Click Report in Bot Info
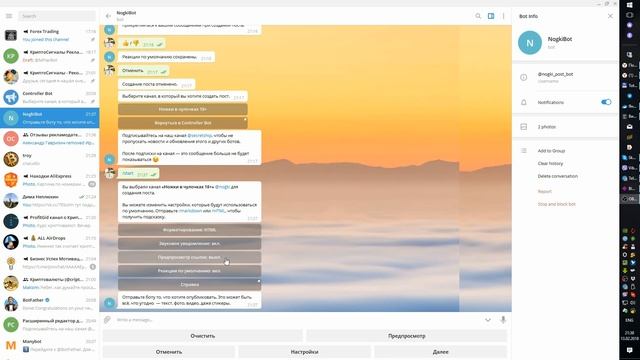This screenshot has width=640, height=360. (x=544, y=191)
